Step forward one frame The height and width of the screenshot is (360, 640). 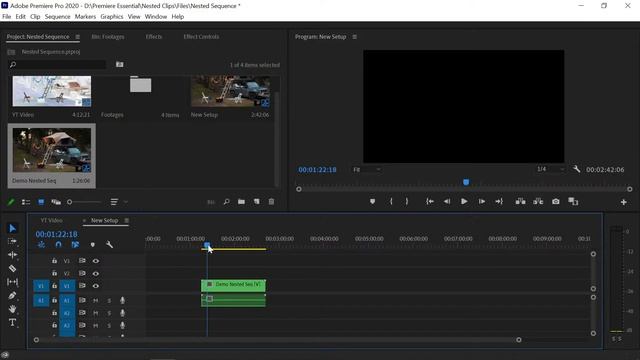click(x=482, y=202)
